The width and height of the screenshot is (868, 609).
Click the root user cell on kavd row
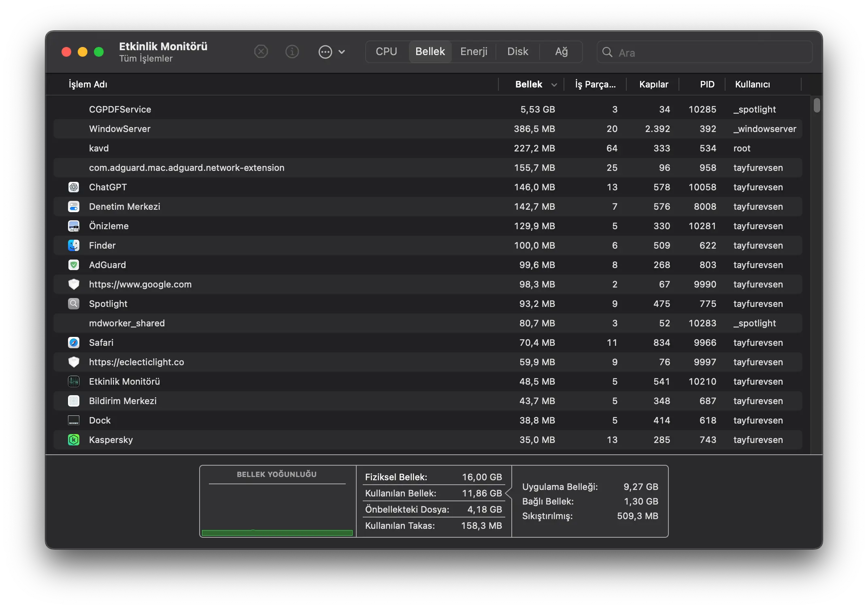coord(742,148)
